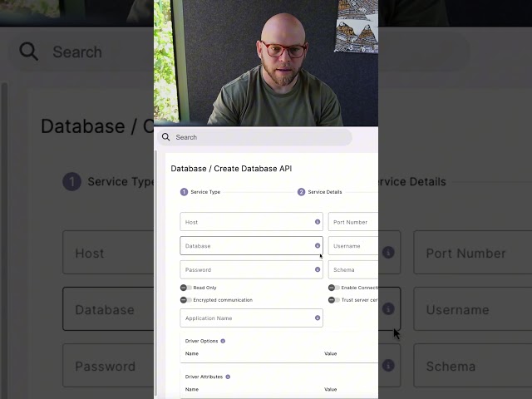
Task: Click the background Host field
Action: (108, 253)
